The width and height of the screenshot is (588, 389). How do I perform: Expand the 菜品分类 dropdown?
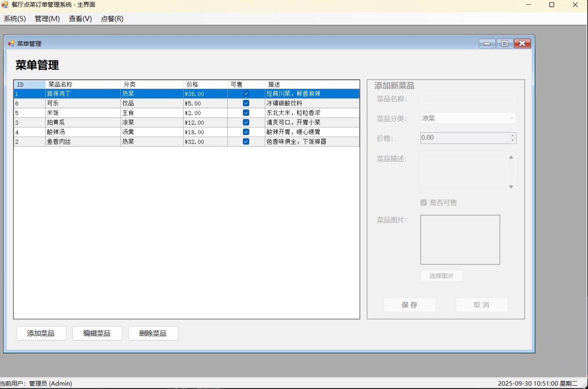[511, 118]
